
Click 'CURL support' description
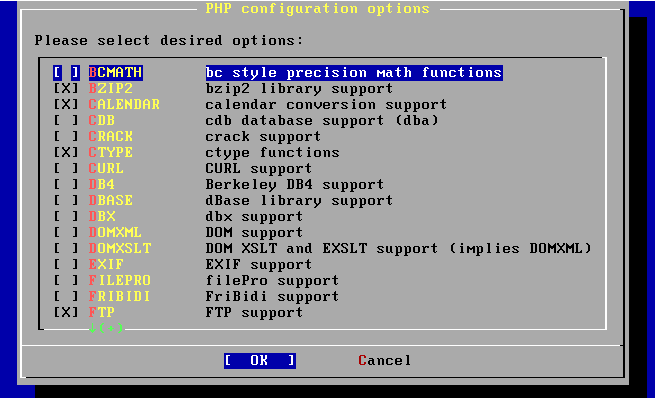coord(259,168)
